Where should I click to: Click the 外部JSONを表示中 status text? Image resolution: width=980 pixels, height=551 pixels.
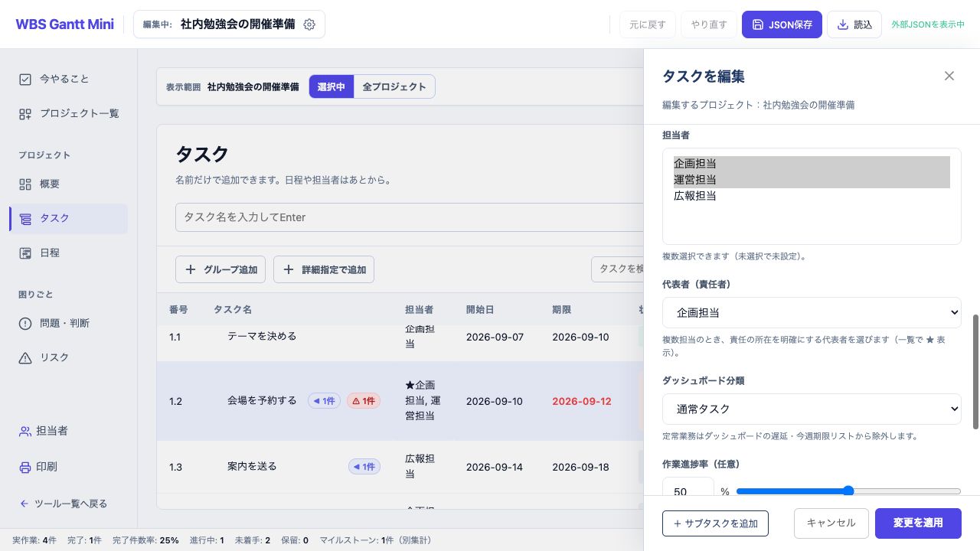click(928, 24)
